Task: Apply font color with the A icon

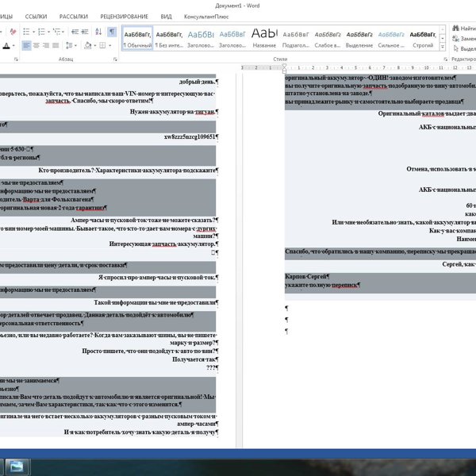Action: pyautogui.click(x=6, y=45)
